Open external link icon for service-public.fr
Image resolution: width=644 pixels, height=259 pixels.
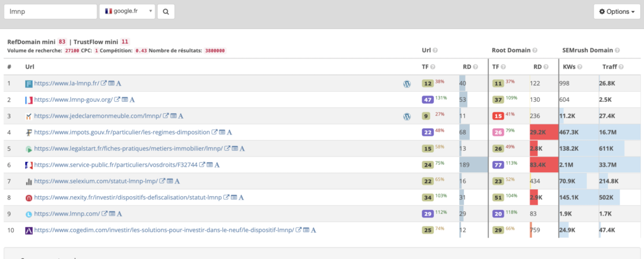(202, 165)
